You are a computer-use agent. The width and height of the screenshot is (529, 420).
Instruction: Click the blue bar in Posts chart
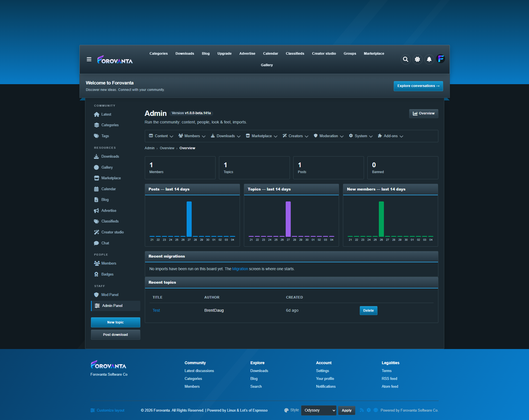tap(189, 219)
